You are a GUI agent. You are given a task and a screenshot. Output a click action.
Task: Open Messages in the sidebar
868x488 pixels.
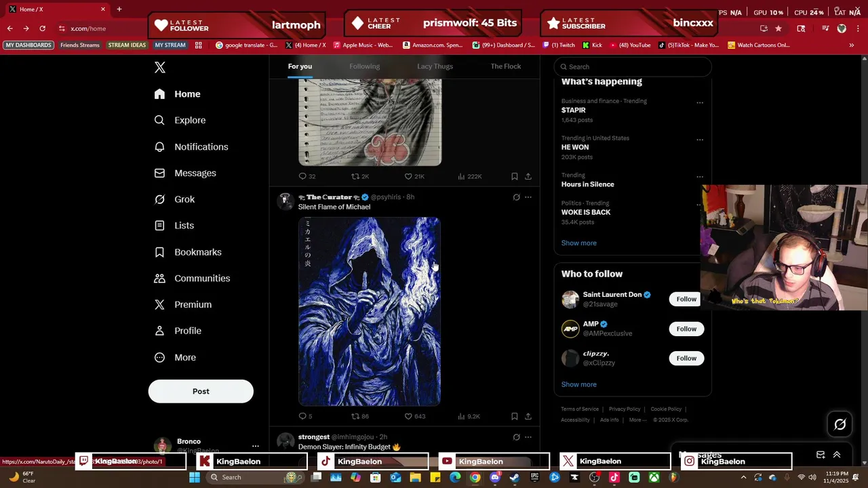pos(185,173)
